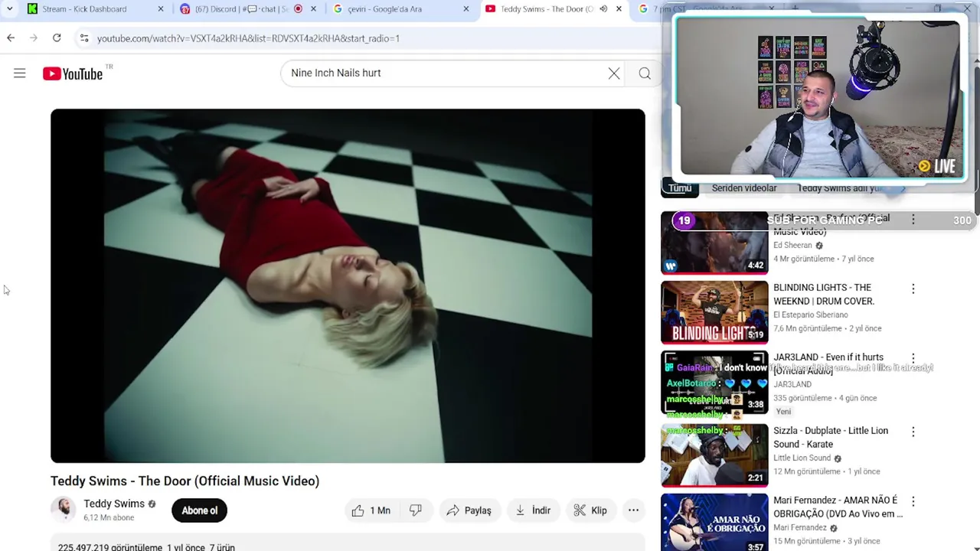Close the Teddy Swims YouTube tab
Screen dimensions: 980x551
619,9
